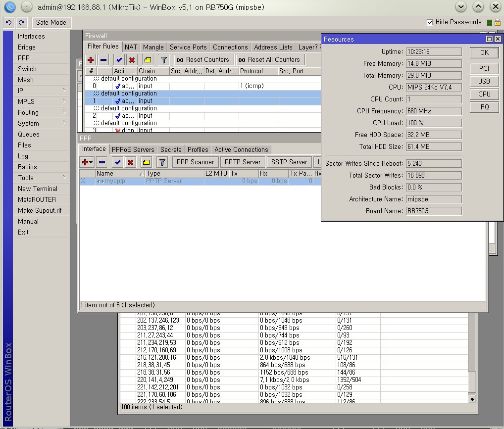504x429 pixels.
Task: Select firewall rule 0 with icmp protocol
Action: coord(202,86)
